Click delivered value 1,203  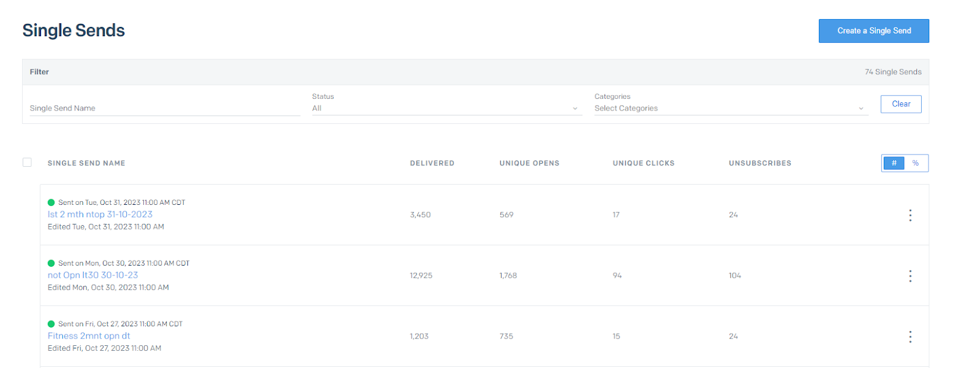[419, 336]
